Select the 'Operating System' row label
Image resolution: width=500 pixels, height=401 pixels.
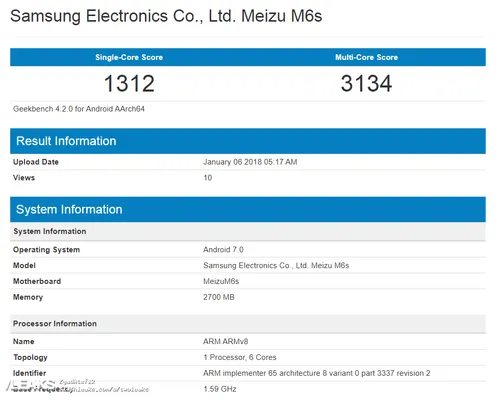click(46, 250)
